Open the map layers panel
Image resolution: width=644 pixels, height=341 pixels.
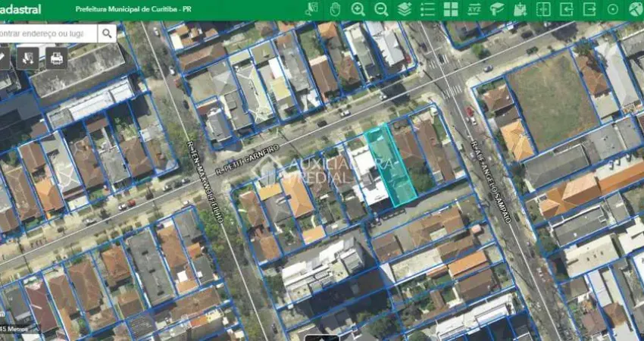coord(405,10)
